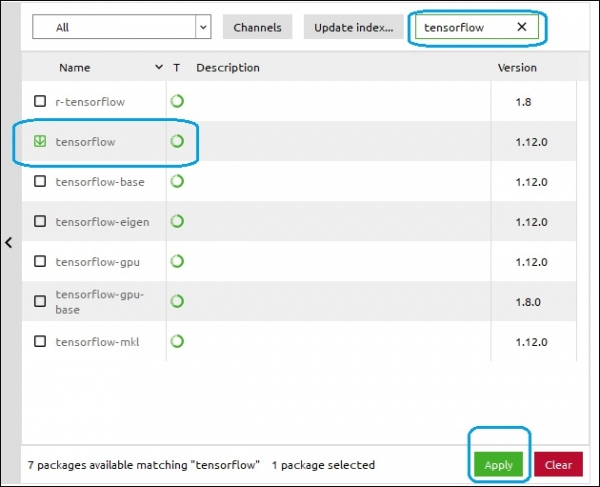Viewport: 600px width, 487px height.
Task: Click the package search field containing tensorflow
Action: 477,27
